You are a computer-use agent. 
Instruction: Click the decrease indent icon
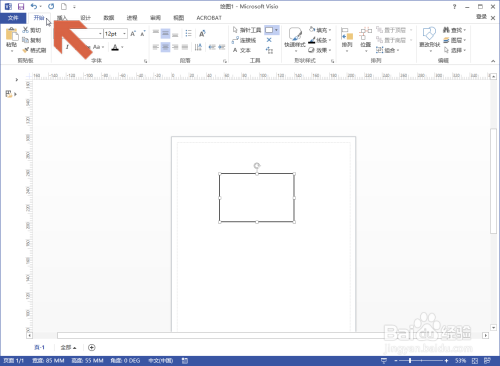point(212,47)
